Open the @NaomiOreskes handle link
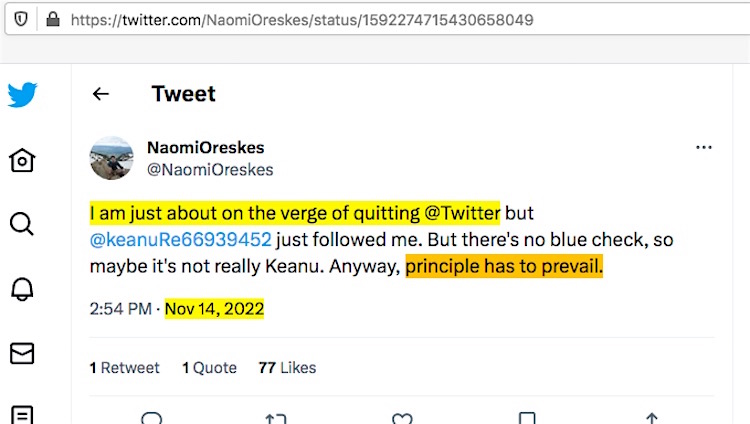 [210, 170]
